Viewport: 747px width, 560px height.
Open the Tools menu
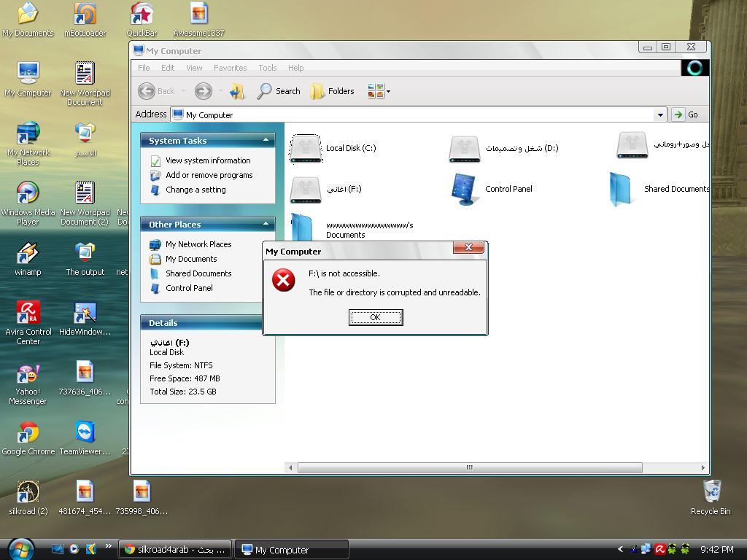(267, 68)
